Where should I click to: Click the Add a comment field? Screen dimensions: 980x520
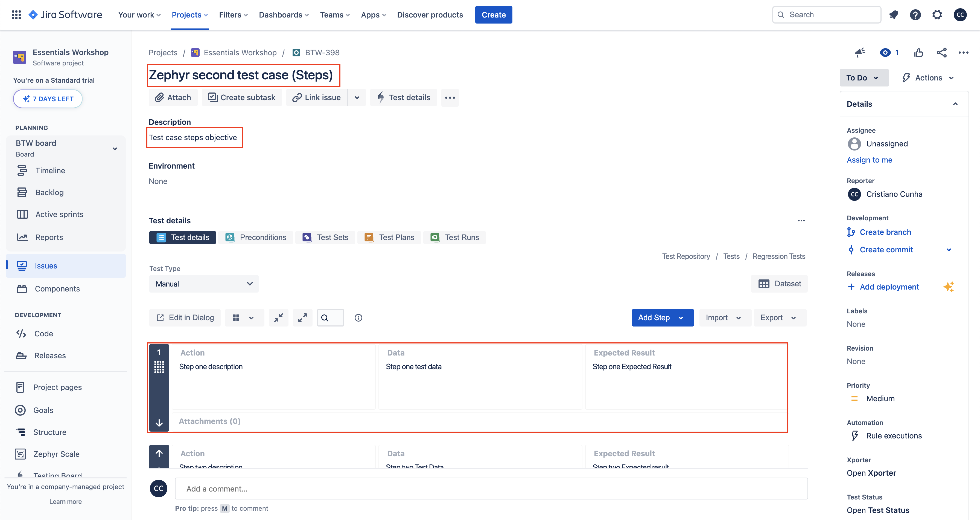[x=491, y=489]
